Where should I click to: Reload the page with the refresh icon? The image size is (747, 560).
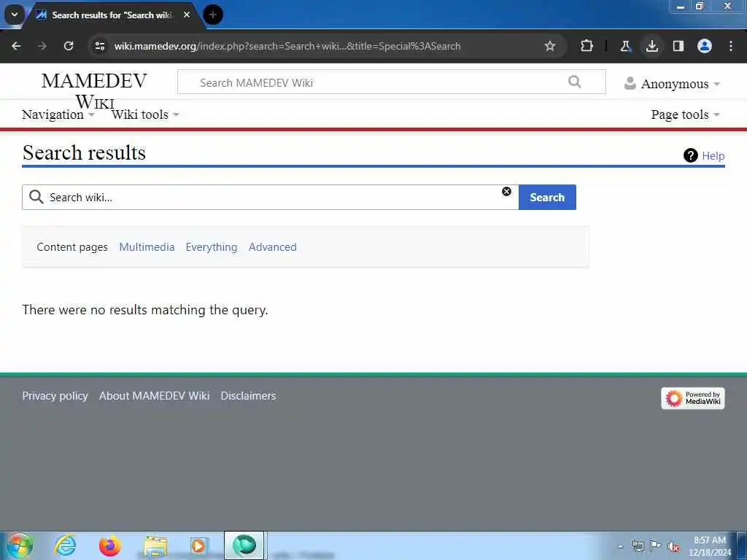[x=69, y=46]
